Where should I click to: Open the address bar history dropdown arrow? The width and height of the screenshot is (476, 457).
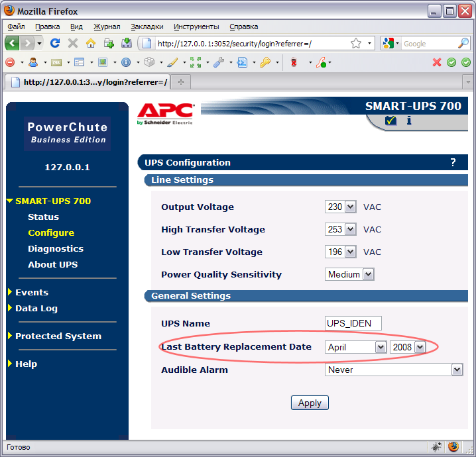coord(369,43)
